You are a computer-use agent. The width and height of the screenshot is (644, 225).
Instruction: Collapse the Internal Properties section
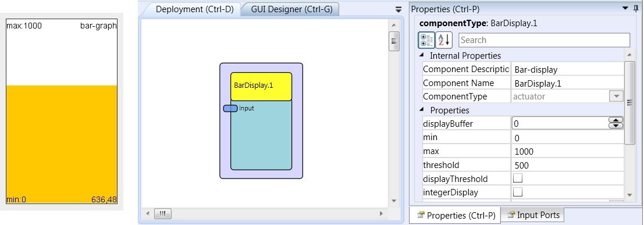pyautogui.click(x=422, y=55)
